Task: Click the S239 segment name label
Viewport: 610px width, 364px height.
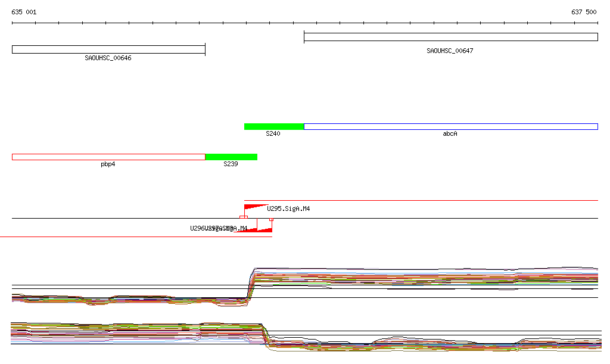Action: click(x=231, y=164)
